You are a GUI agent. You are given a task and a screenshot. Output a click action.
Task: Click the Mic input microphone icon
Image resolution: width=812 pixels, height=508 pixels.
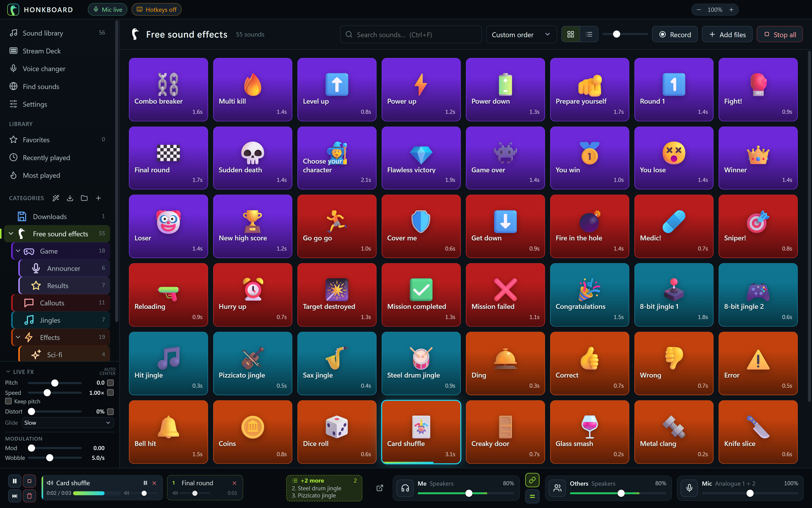coord(689,488)
